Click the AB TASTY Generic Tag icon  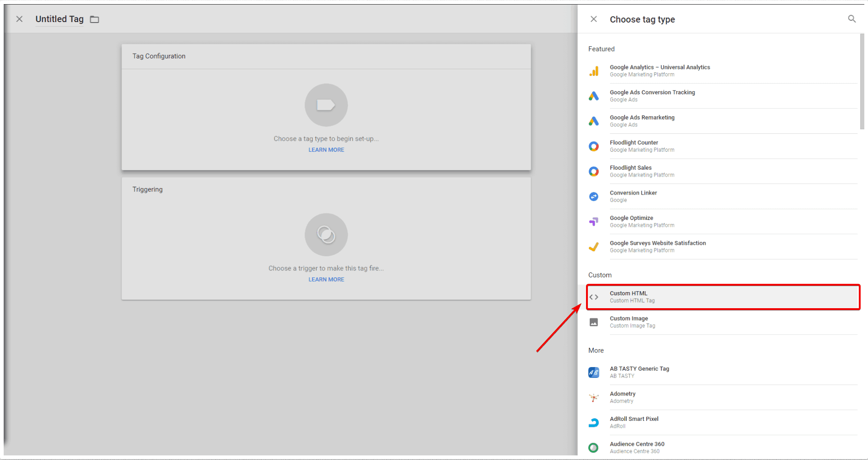tap(594, 372)
